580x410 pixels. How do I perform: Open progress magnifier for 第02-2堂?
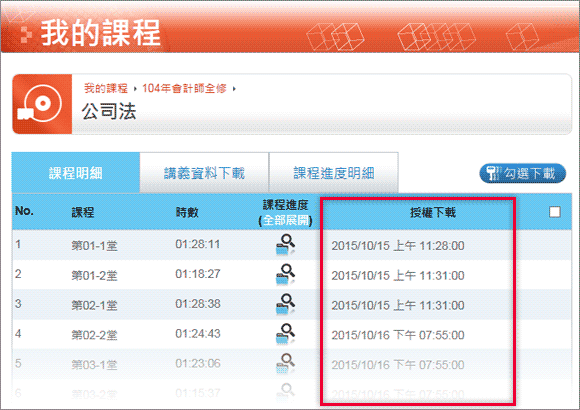pyautogui.click(x=285, y=334)
